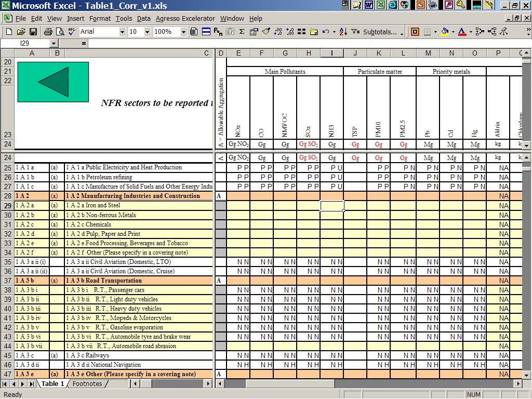The width and height of the screenshot is (532, 399).
Task: Toggle the AutoFilter funnel icon
Action: (x=355, y=32)
